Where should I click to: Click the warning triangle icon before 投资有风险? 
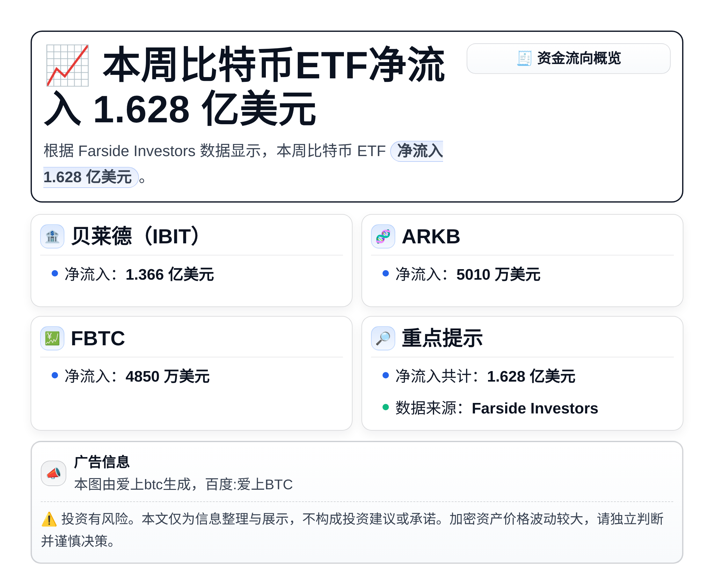pyautogui.click(x=49, y=519)
